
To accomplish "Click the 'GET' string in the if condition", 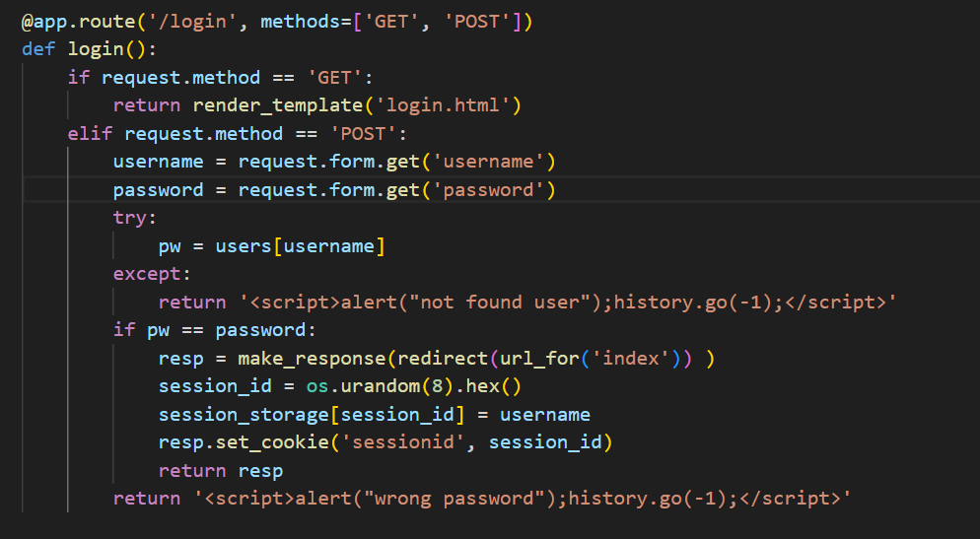I will pyautogui.click(x=334, y=78).
